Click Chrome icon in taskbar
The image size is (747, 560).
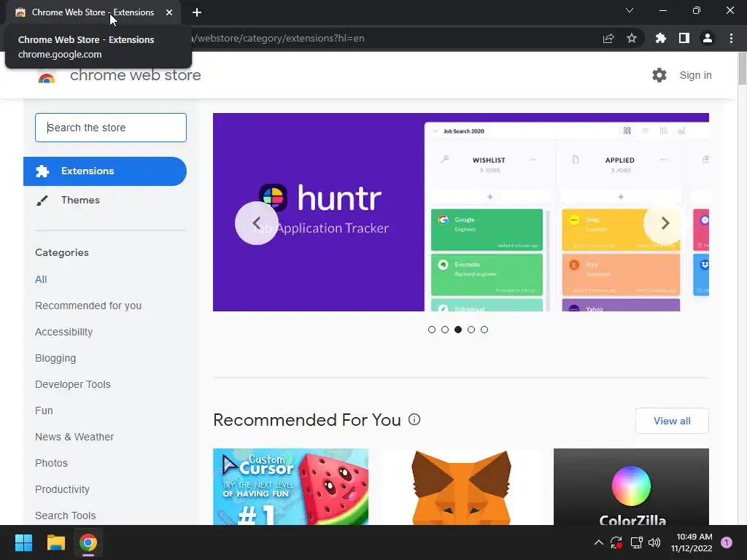88,542
